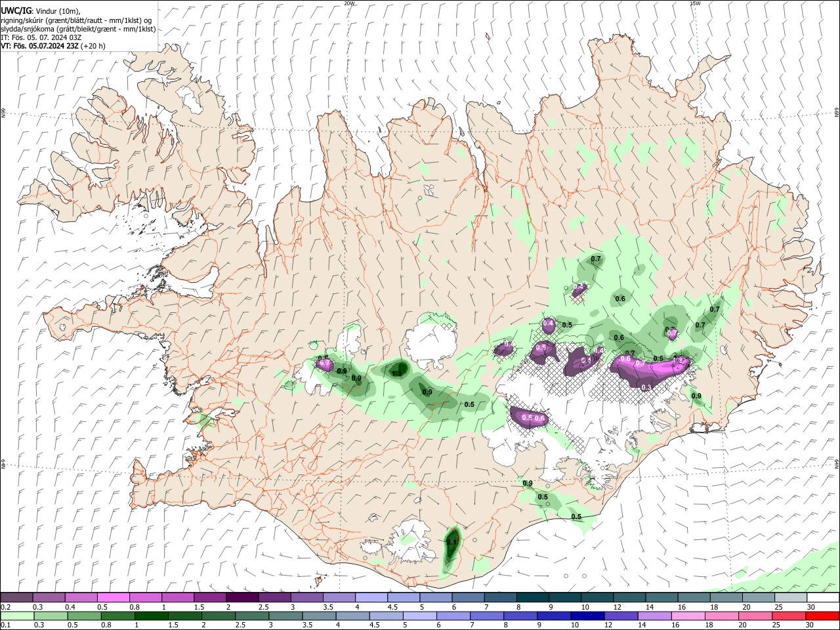Select the navy blue swatch between 10 and 12
The width and height of the screenshot is (840, 630).
tap(586, 616)
